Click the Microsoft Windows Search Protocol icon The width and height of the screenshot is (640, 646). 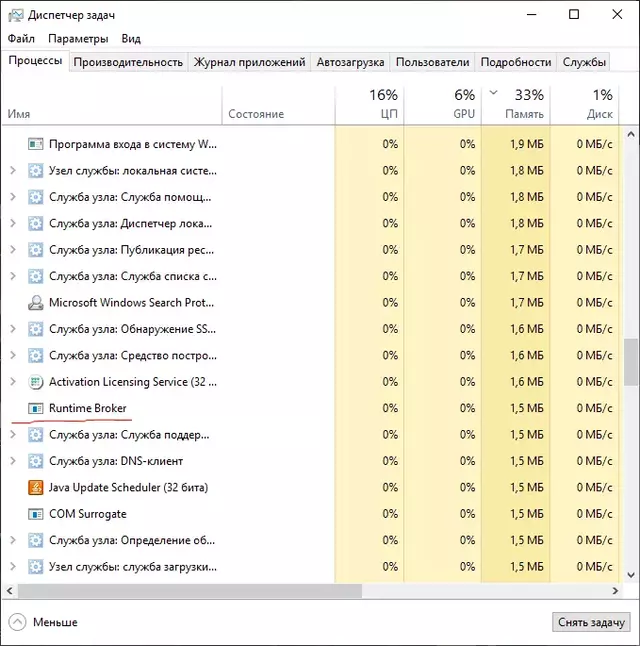[x=36, y=302]
